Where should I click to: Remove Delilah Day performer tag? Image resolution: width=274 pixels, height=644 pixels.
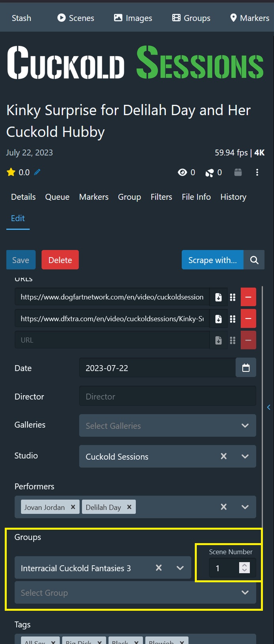(x=129, y=507)
